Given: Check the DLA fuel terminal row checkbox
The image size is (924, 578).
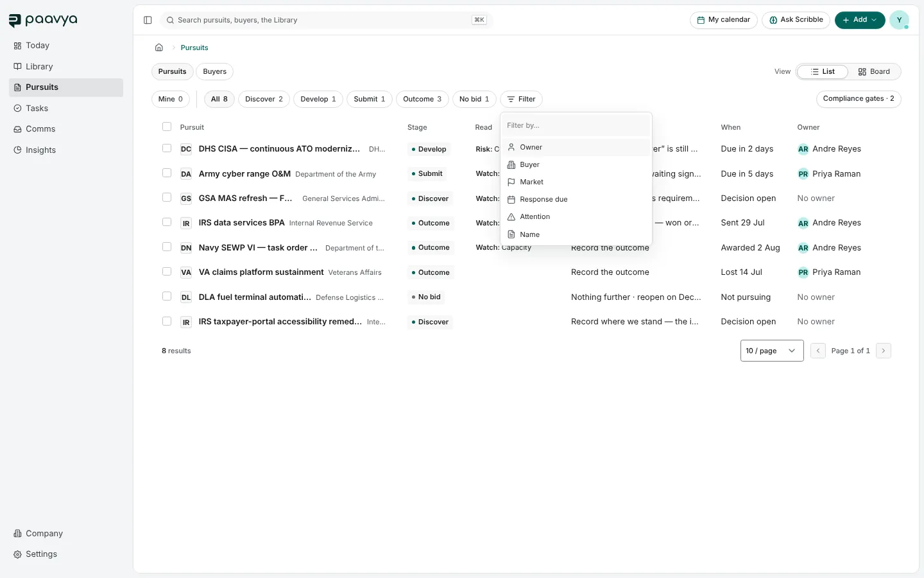Looking at the screenshot, I should coord(167,296).
